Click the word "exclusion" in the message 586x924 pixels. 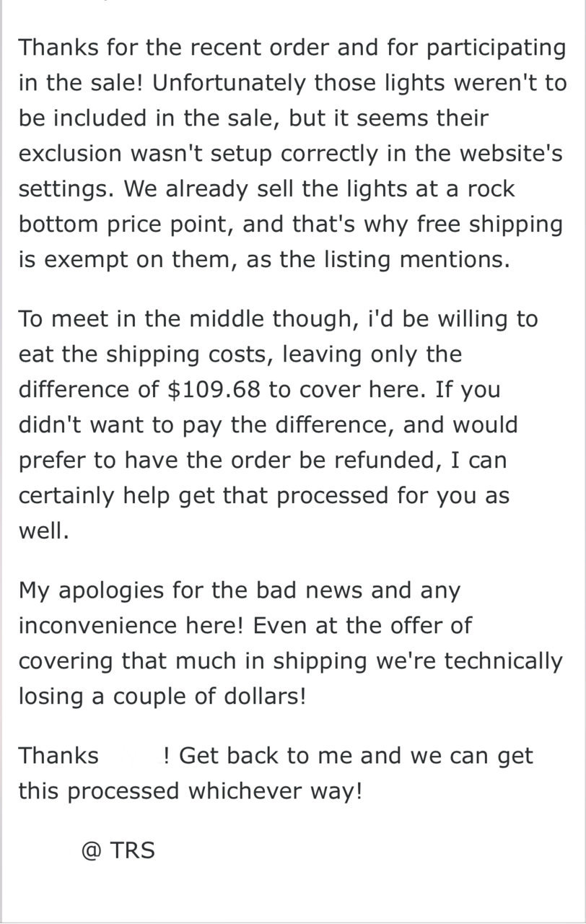point(70,153)
